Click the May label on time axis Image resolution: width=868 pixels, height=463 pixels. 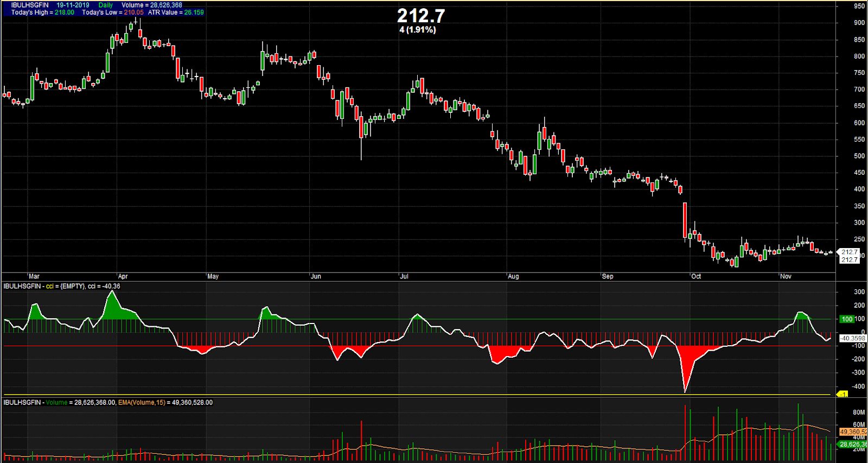(x=213, y=276)
